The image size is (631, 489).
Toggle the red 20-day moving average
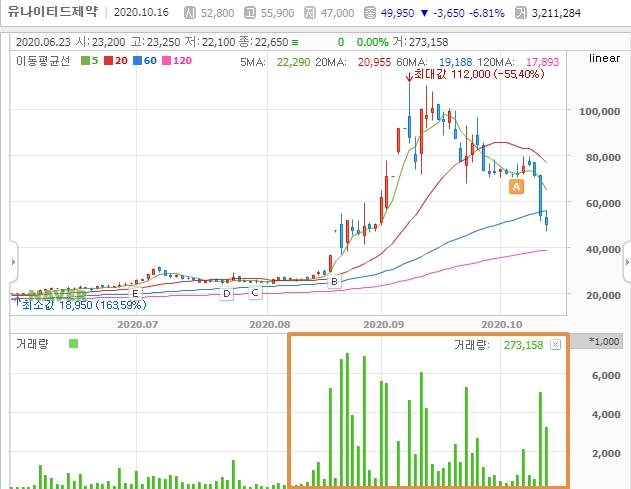(116, 61)
